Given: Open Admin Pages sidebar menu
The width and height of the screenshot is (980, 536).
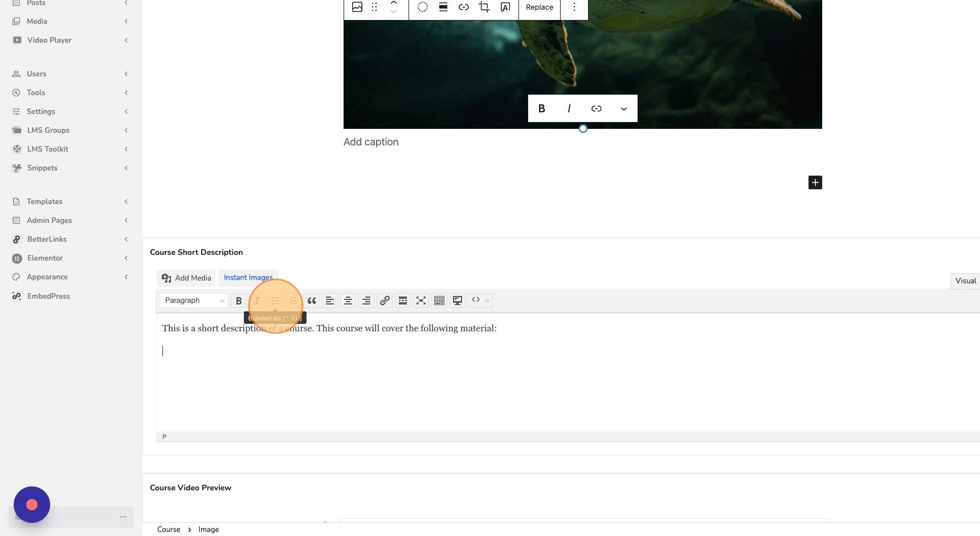Looking at the screenshot, I should tap(50, 220).
